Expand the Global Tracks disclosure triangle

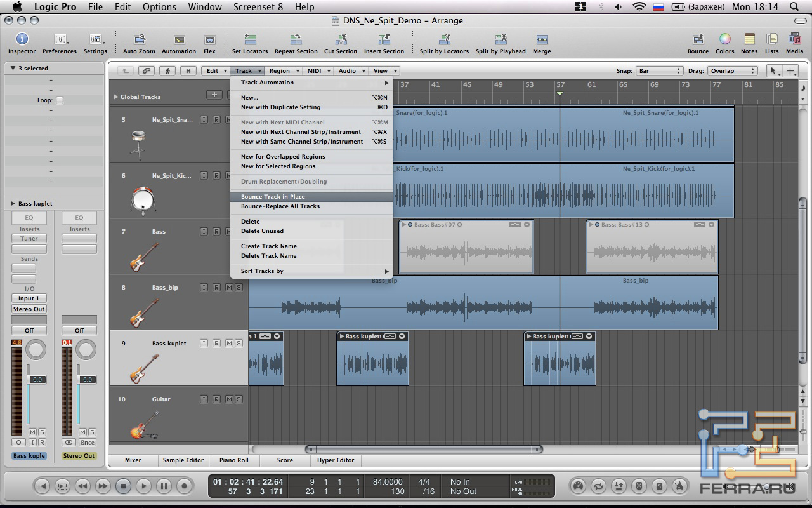tap(115, 97)
